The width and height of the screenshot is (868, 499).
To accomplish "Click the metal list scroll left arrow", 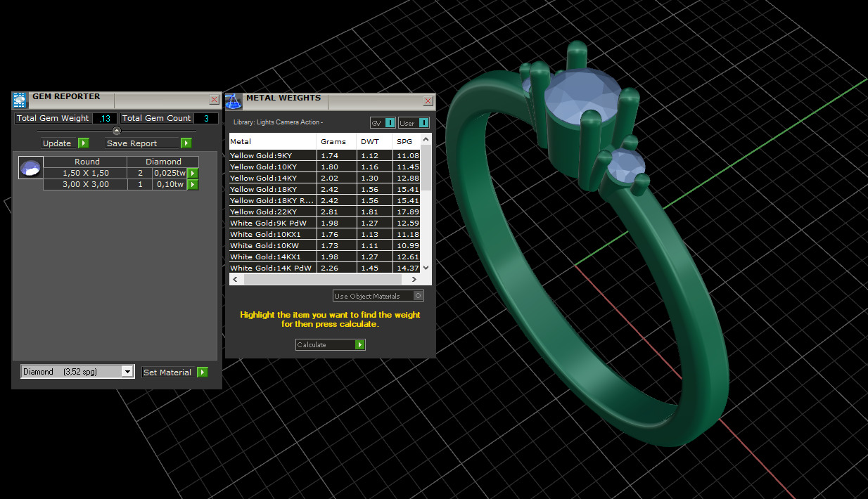I will (x=236, y=280).
